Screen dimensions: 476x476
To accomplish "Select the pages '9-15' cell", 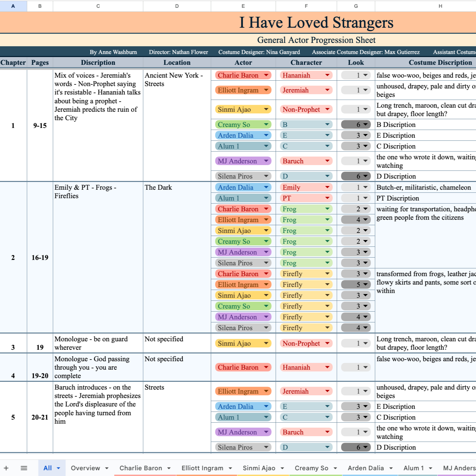I will (x=40, y=125).
